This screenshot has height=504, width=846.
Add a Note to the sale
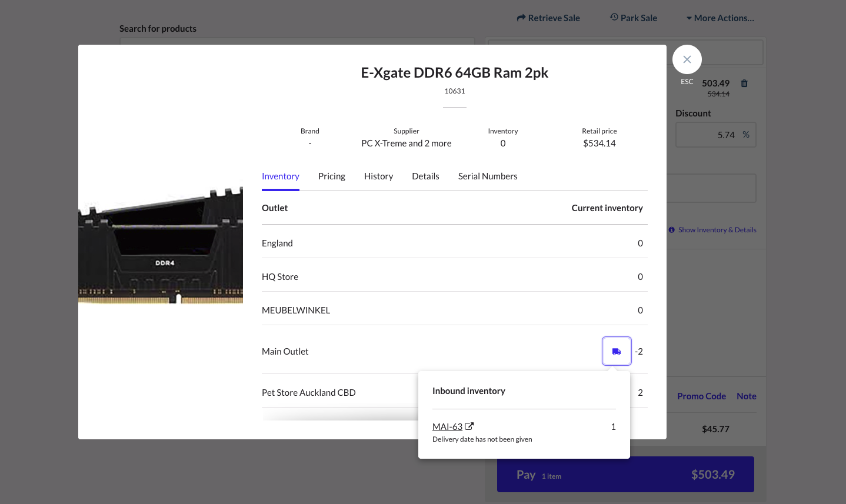746,396
